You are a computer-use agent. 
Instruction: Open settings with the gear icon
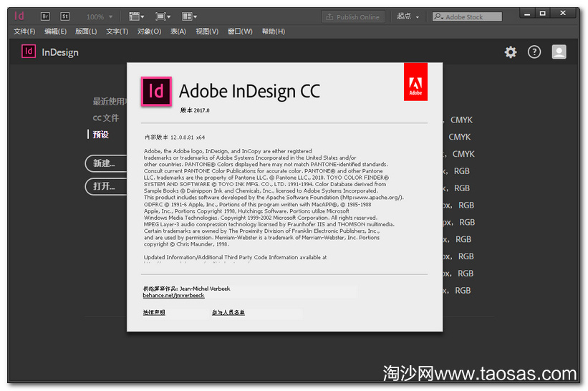pyautogui.click(x=511, y=52)
